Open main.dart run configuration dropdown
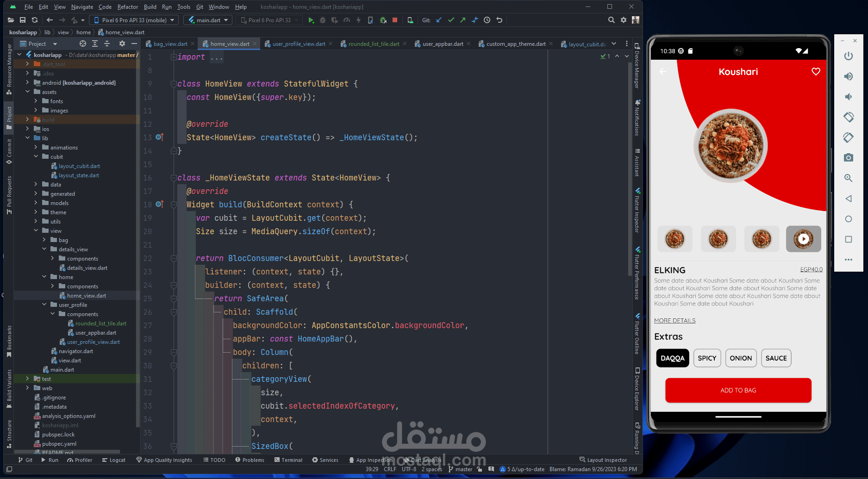This screenshot has height=479, width=868. pos(208,20)
